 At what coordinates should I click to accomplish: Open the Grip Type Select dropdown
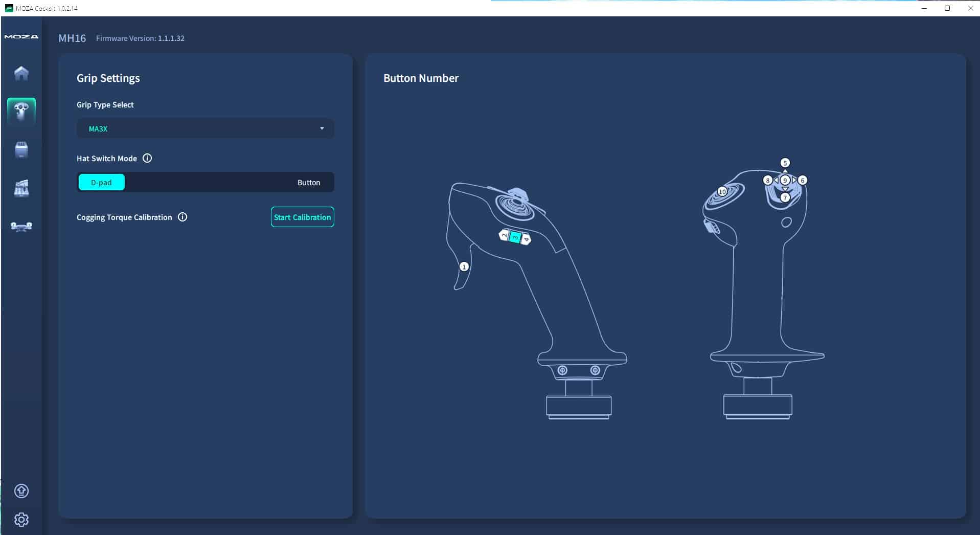pyautogui.click(x=205, y=128)
